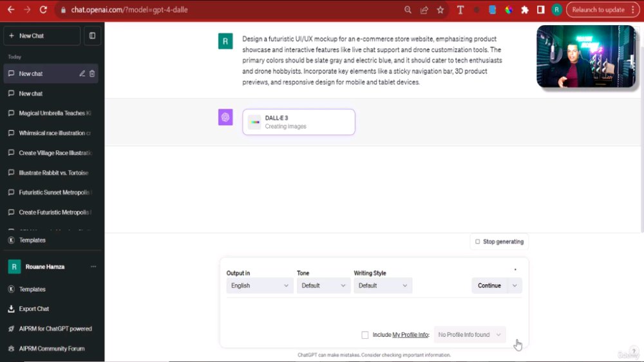Open the Rouane Hamza account three-dot menu
Viewport: 644px width, 362px height.
93,267
